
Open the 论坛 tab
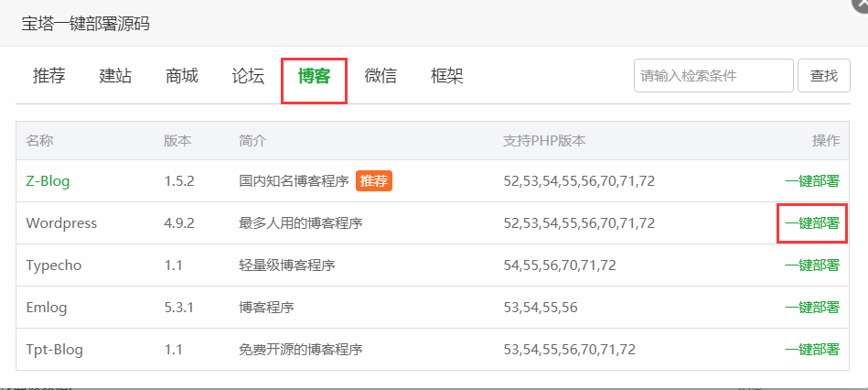tap(248, 76)
